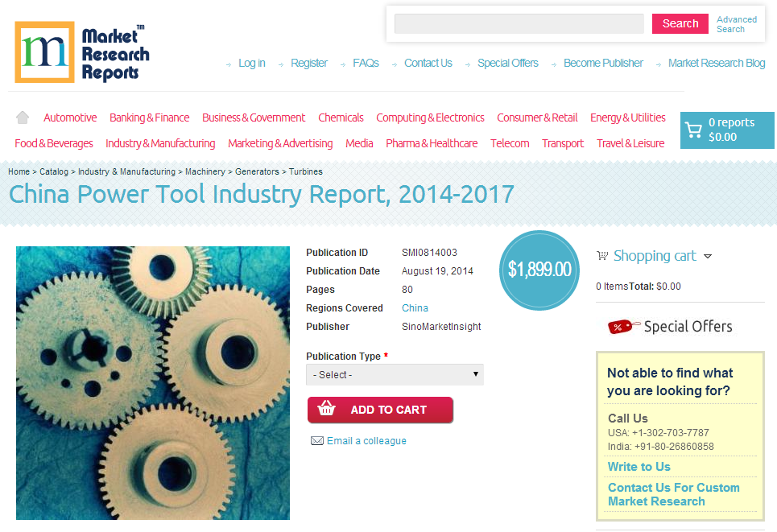Go to Industry & Manufacturing breadcrumb

click(127, 171)
